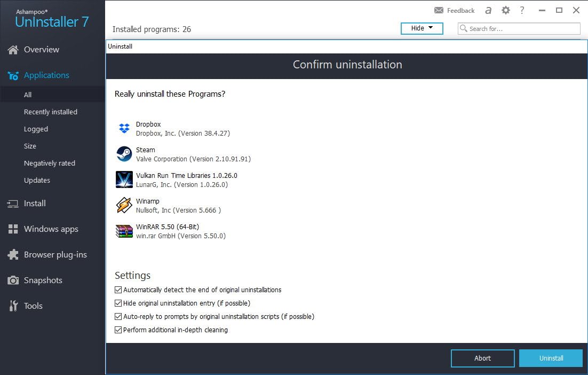The width and height of the screenshot is (588, 375).
Task: Focus the 'Search for...' input field
Action: pyautogui.click(x=519, y=28)
